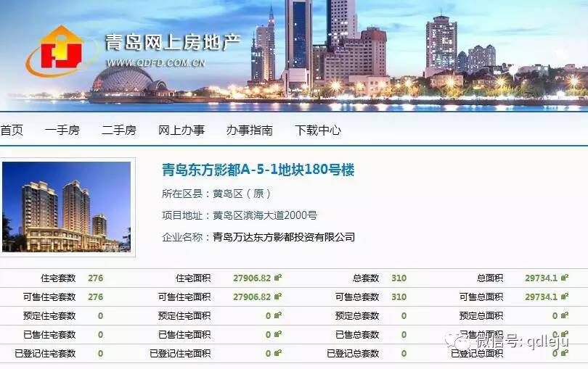Click the 预定住宅套数 label
The width and height of the screenshot is (588, 369).
49,316
